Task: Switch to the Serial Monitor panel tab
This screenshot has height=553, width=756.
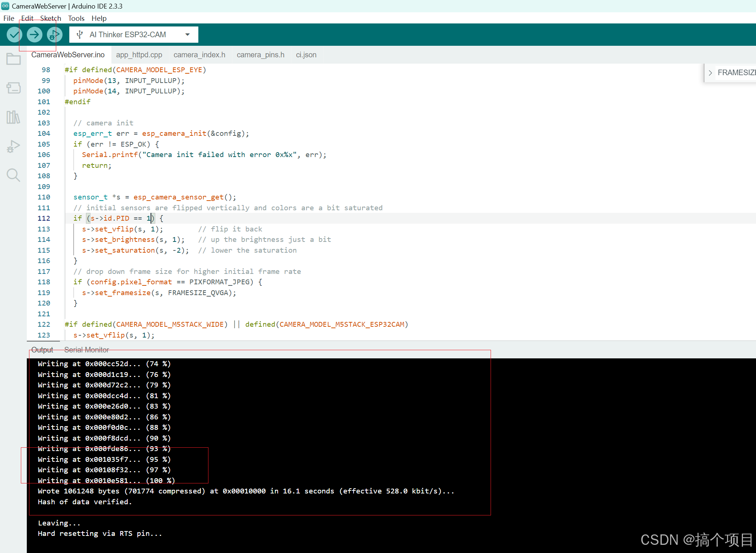Action: click(86, 350)
